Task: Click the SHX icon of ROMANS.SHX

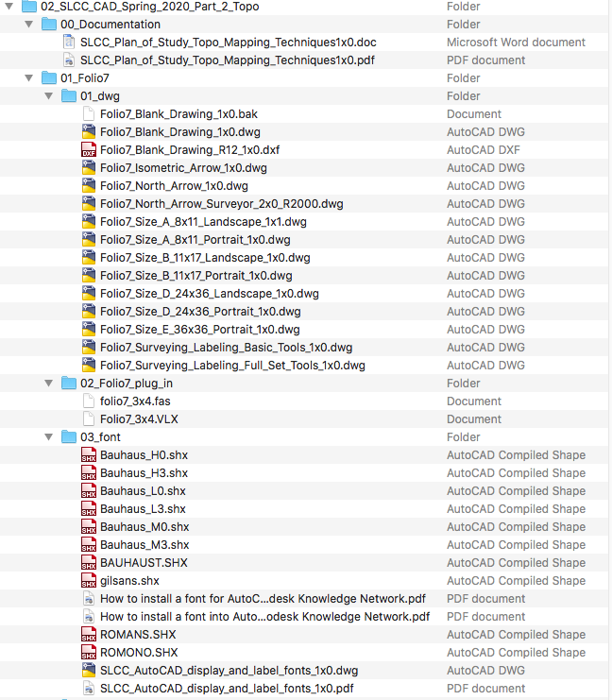Action: [x=89, y=635]
